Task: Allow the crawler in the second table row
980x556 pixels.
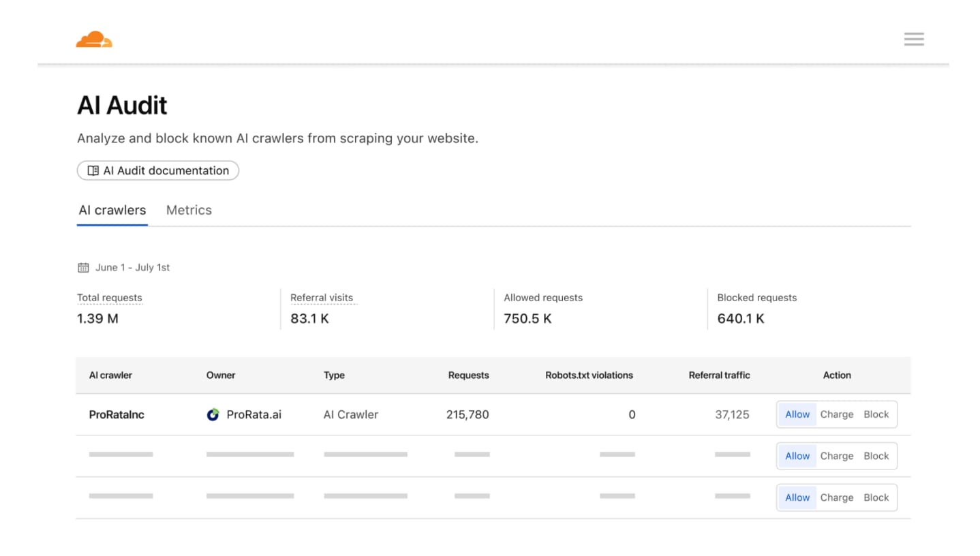Action: click(797, 455)
